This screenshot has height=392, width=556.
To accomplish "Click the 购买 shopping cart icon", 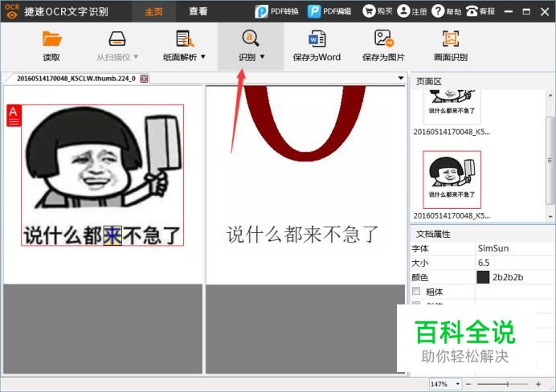I will click(369, 11).
